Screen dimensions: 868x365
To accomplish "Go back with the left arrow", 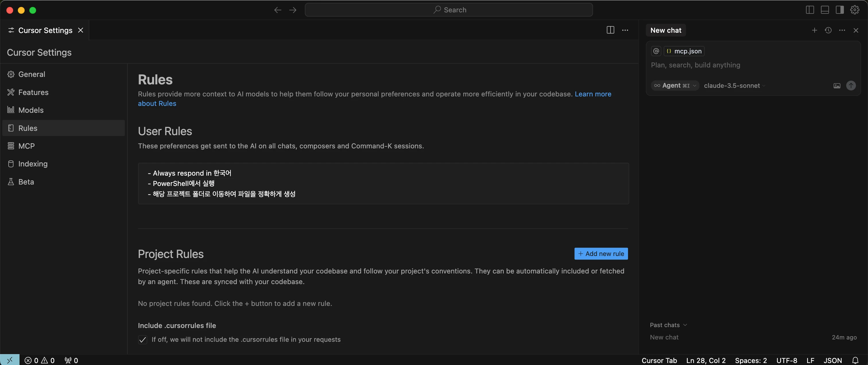I will pos(278,10).
